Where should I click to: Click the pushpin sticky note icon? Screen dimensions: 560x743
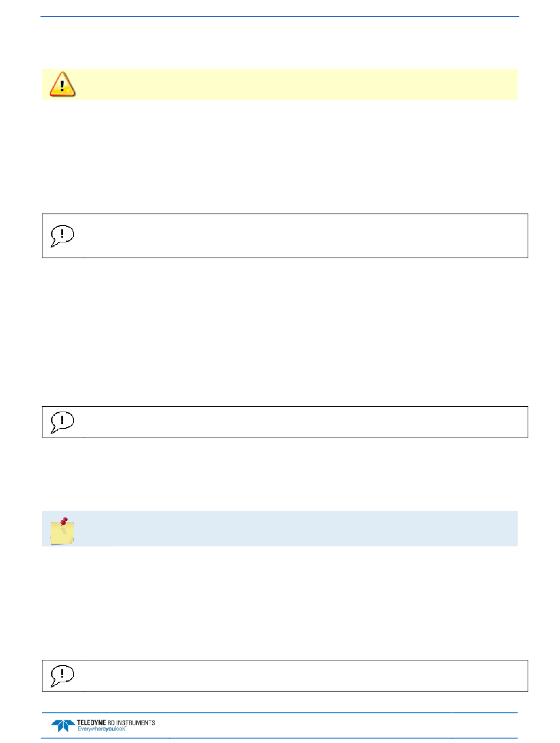pyautogui.click(x=62, y=530)
